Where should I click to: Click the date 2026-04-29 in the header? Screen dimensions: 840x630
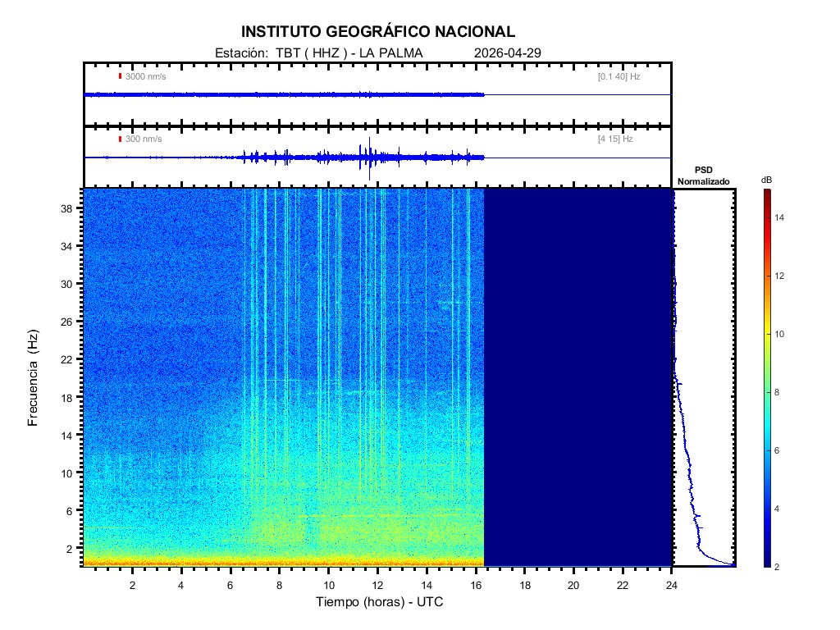507,52
